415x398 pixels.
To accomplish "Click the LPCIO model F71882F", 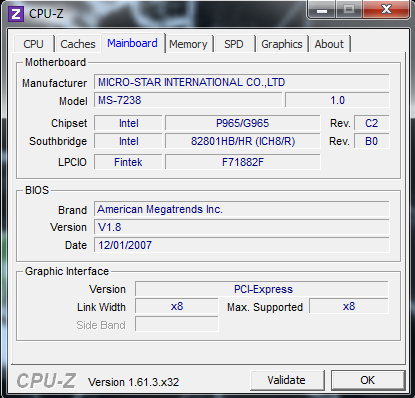I will point(243,162).
